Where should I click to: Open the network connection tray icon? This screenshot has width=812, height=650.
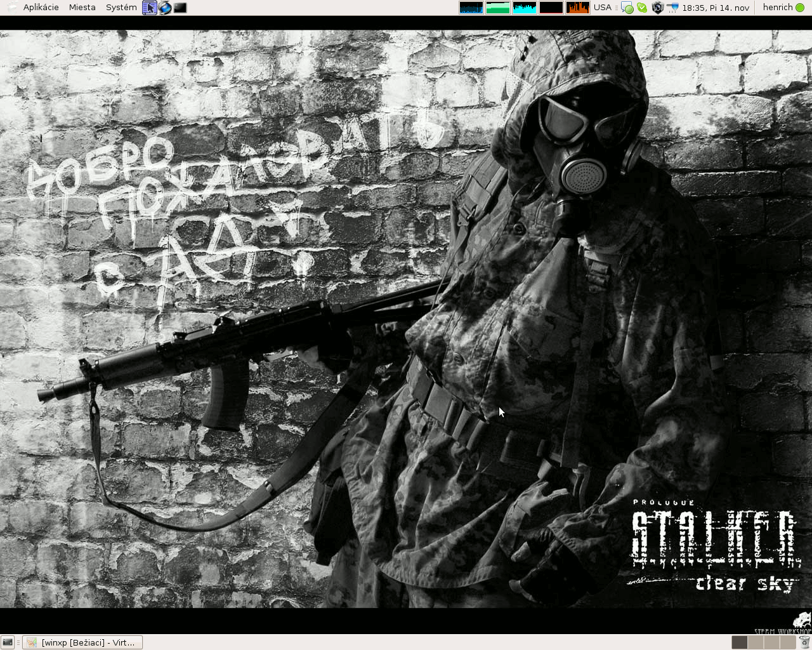[x=672, y=8]
